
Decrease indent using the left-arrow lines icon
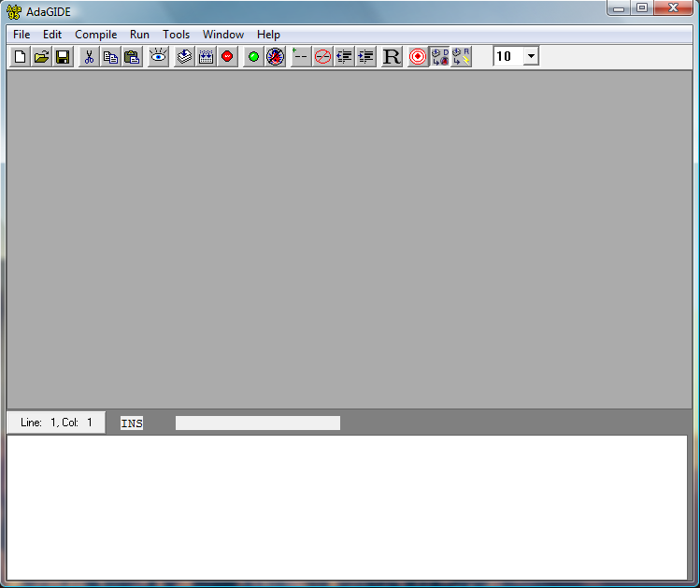(x=344, y=57)
